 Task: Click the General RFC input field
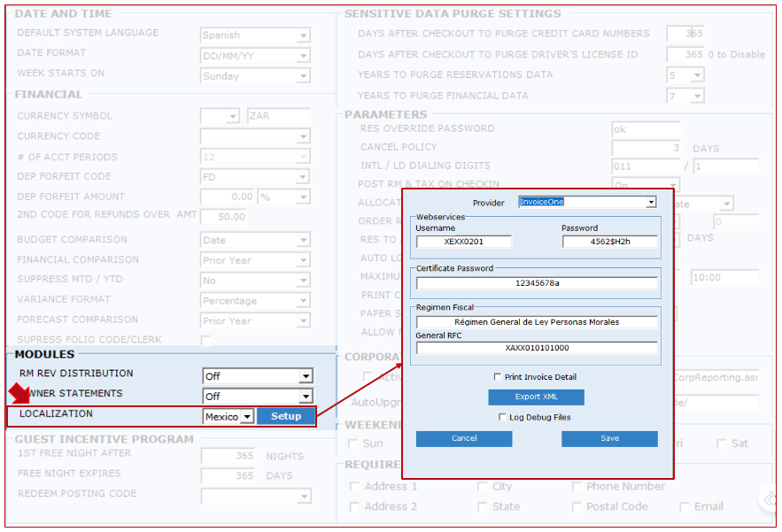pyautogui.click(x=537, y=348)
